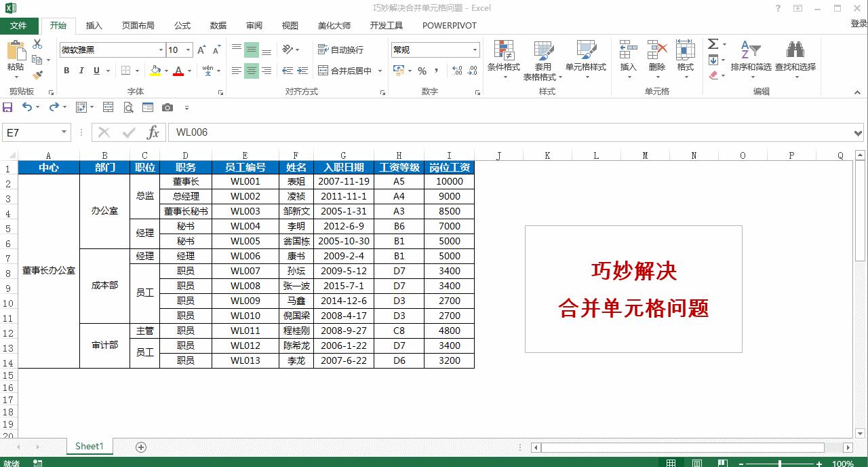Click the camera icon on Quick Access Toolbar
This screenshot has width=868, height=467.
point(167,107)
